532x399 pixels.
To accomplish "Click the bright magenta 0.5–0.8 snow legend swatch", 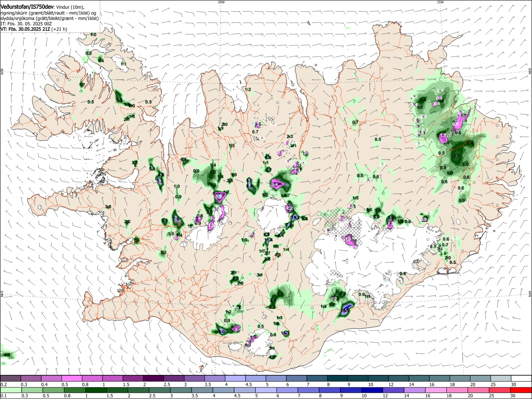I will pyautogui.click(x=72, y=378).
